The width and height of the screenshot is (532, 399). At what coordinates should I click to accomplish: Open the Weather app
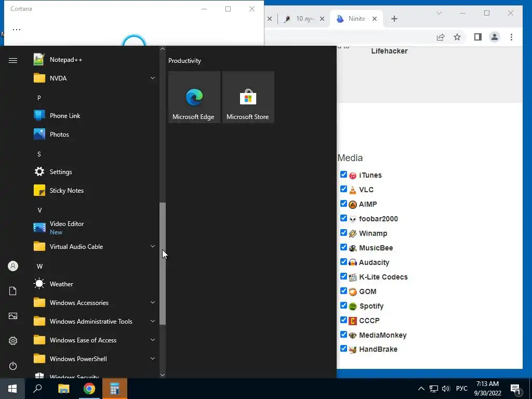click(95, 284)
